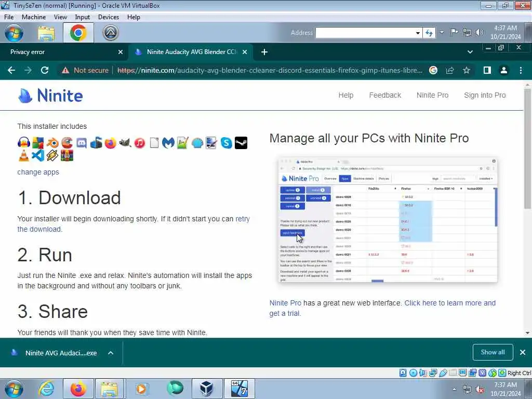Screen dimensions: 532x399
Task: Open the Machine menu
Action: click(x=34, y=17)
